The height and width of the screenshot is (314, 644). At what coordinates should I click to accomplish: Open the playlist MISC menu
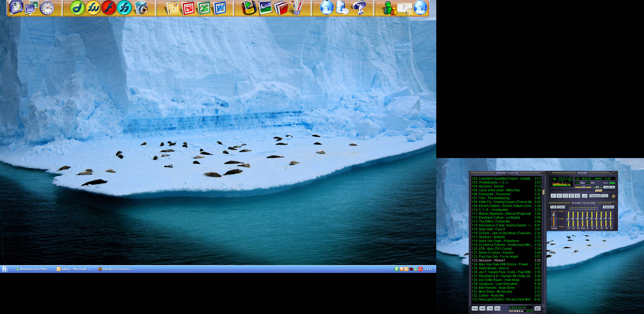pos(497,309)
